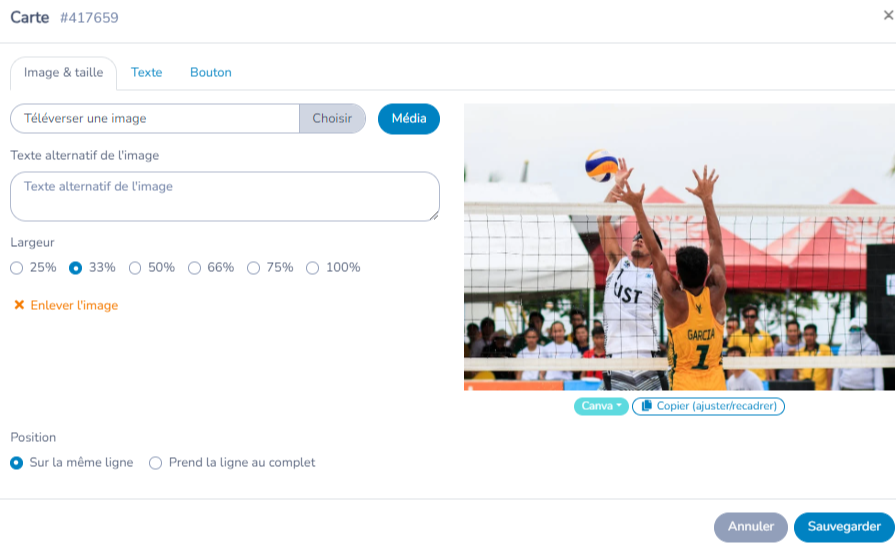896x546 pixels.
Task: Set image width to 75%
Action: coord(253,268)
